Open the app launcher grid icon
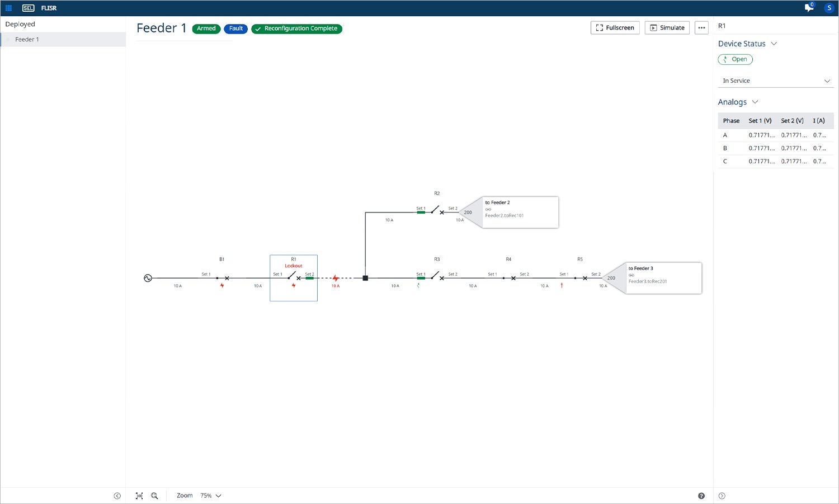Image resolution: width=839 pixels, height=504 pixels. (8, 8)
